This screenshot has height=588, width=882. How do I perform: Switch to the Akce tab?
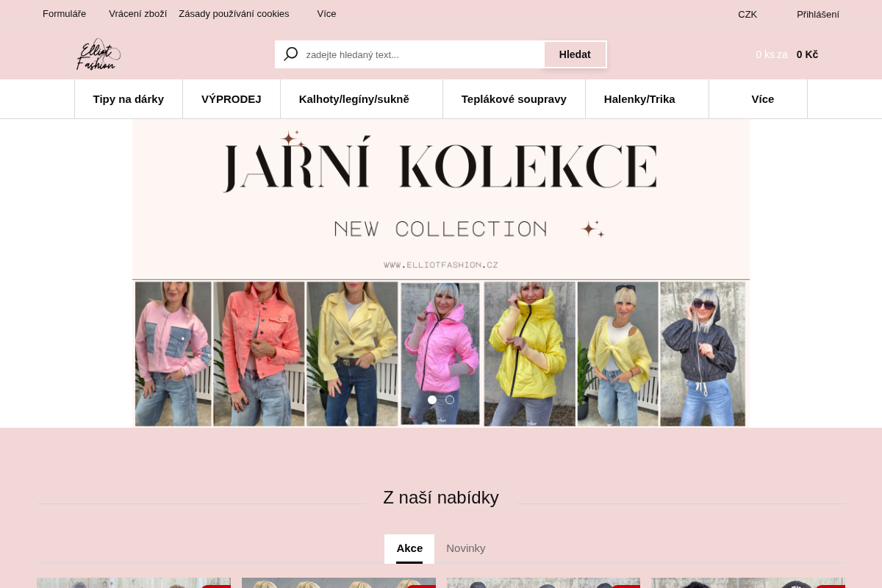coord(409,548)
